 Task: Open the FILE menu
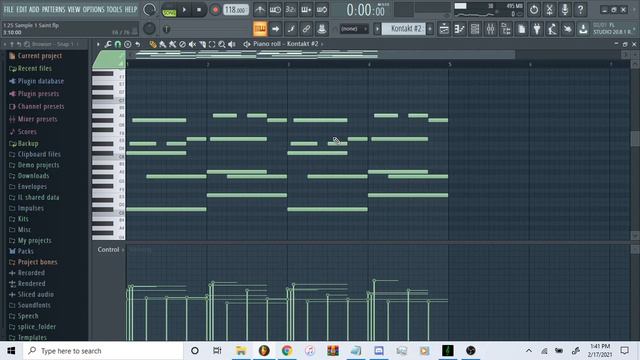point(8,9)
